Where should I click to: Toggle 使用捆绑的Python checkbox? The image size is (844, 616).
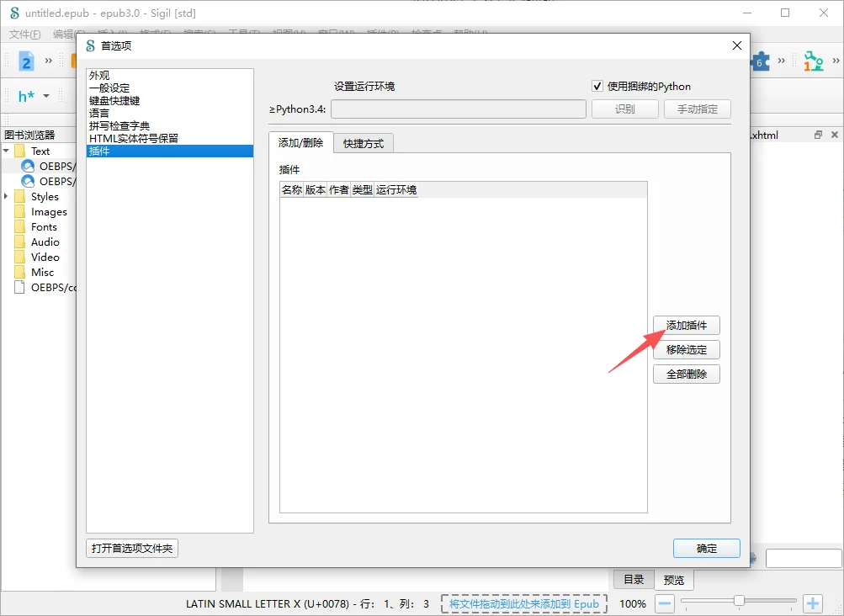597,86
